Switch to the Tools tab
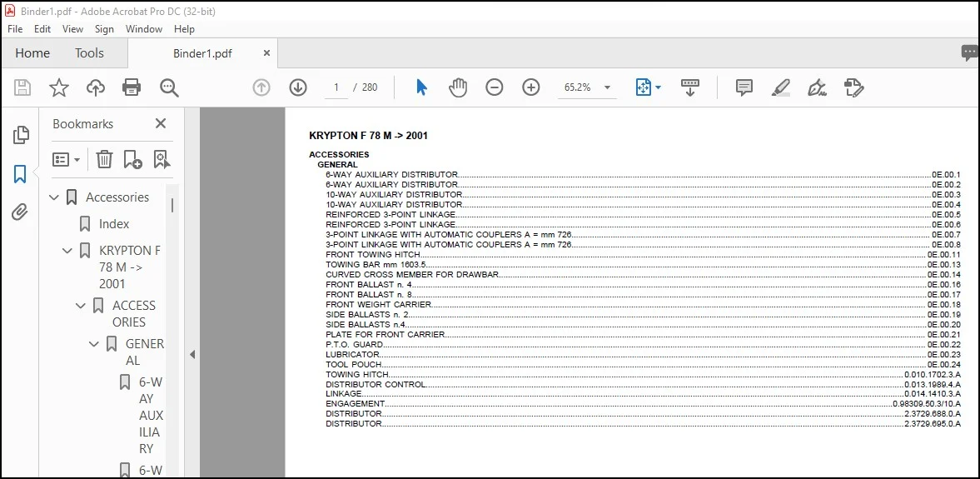 [89, 53]
